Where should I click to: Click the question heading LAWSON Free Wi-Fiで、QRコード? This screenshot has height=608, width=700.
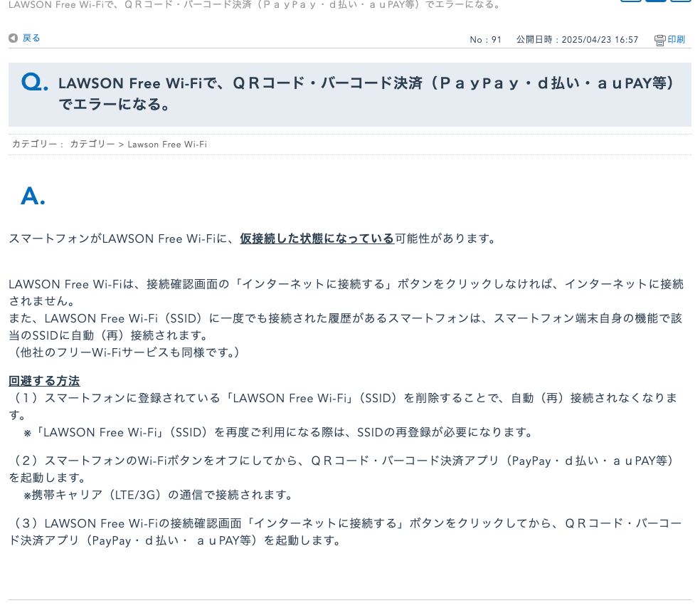pos(366,94)
